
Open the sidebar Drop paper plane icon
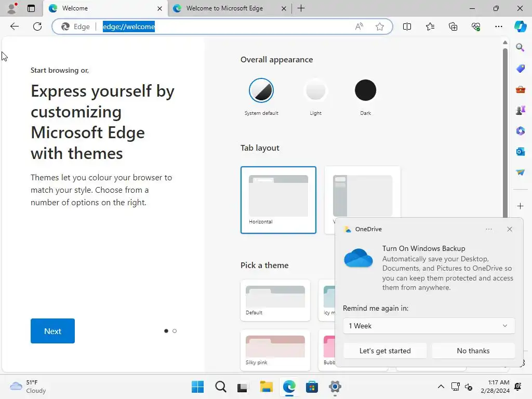click(520, 172)
